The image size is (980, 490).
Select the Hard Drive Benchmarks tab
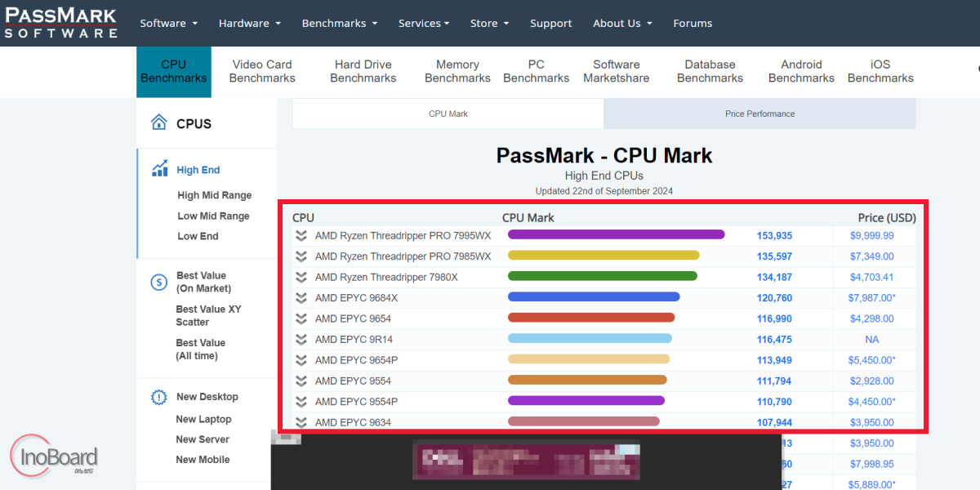pyautogui.click(x=363, y=71)
